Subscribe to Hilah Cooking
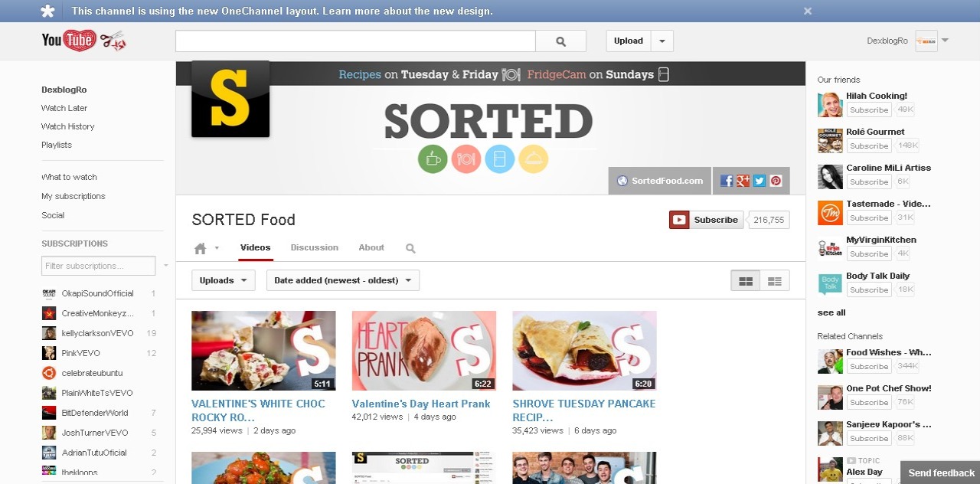The height and width of the screenshot is (484, 980). pos(869,110)
